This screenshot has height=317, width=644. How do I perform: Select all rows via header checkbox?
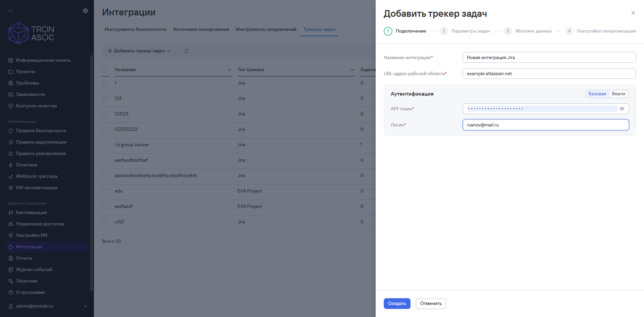[x=105, y=70]
